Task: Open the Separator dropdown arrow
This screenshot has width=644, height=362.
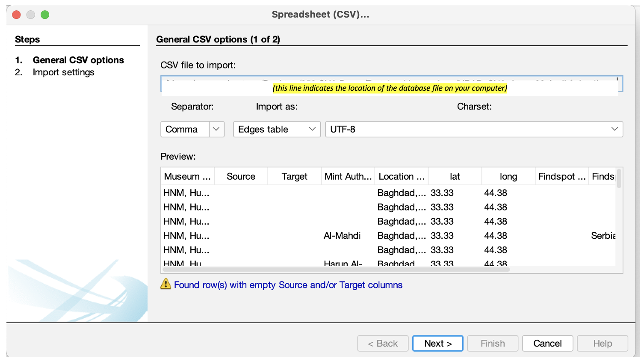Action: (x=216, y=129)
